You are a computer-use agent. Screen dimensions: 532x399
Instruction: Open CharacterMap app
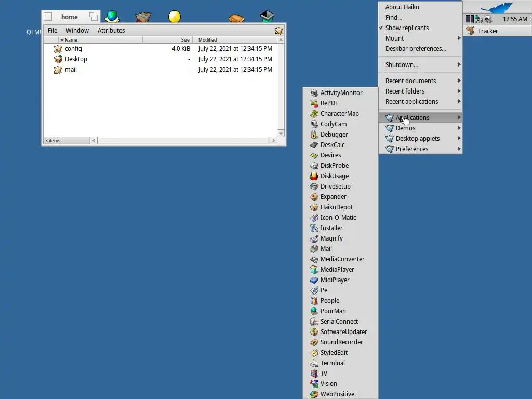(340, 114)
